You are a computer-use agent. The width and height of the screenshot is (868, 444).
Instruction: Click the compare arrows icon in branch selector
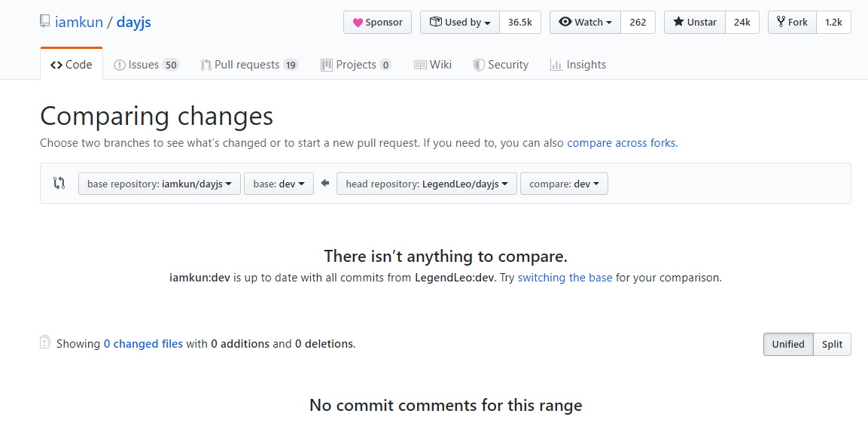(x=59, y=184)
